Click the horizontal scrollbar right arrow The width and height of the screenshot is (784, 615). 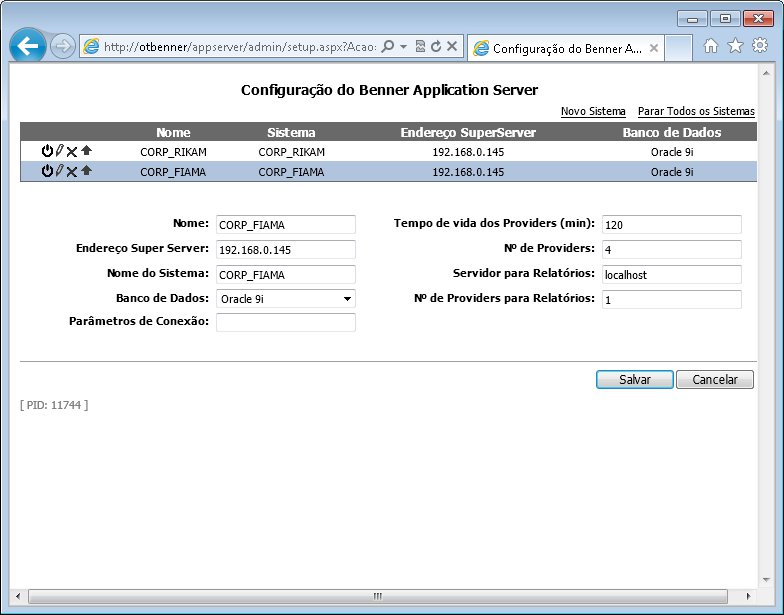748,596
